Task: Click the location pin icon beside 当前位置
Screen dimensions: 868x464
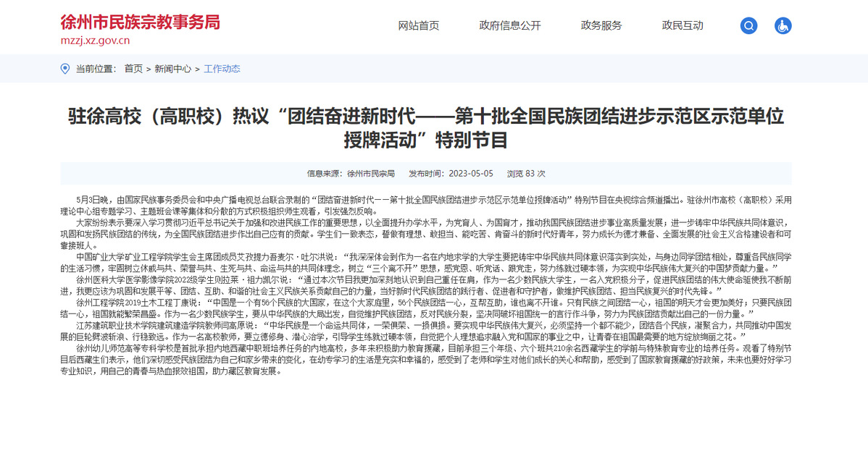Action: coord(65,69)
